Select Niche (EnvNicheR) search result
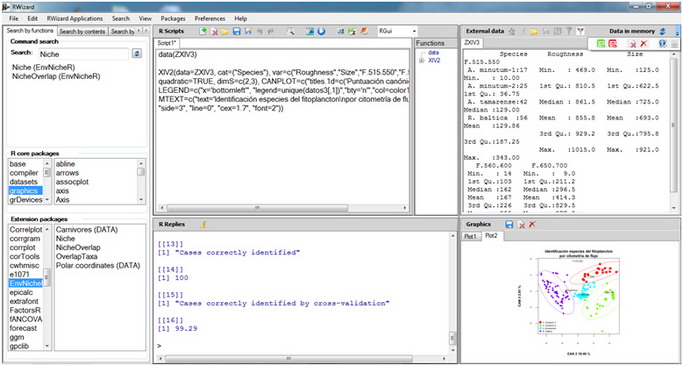 click(x=44, y=68)
